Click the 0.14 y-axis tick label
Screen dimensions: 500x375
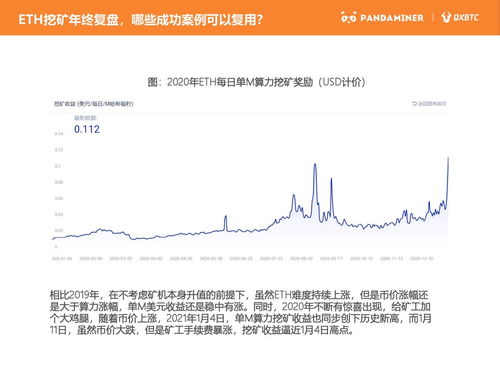tap(59, 134)
